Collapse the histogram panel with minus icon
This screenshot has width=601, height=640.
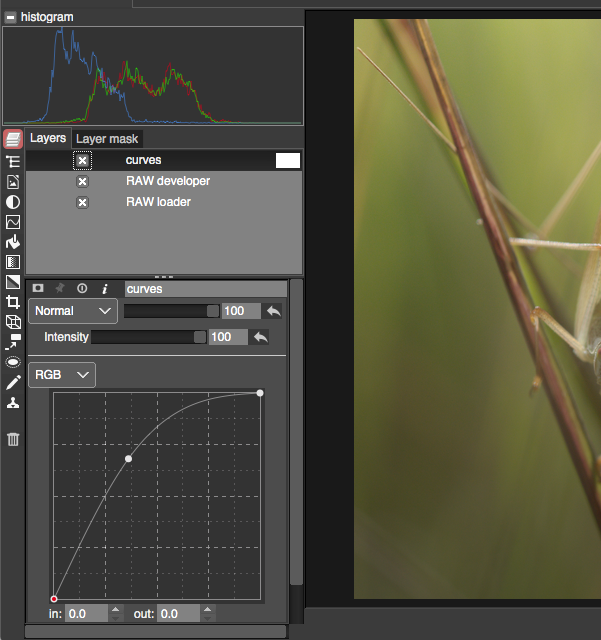(11, 18)
